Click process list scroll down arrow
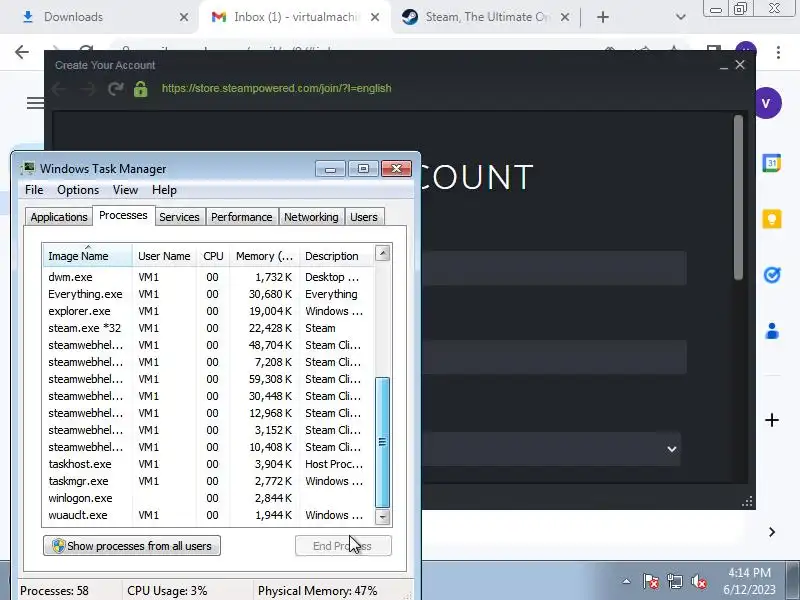Screen dimensions: 800x600 [x=383, y=517]
